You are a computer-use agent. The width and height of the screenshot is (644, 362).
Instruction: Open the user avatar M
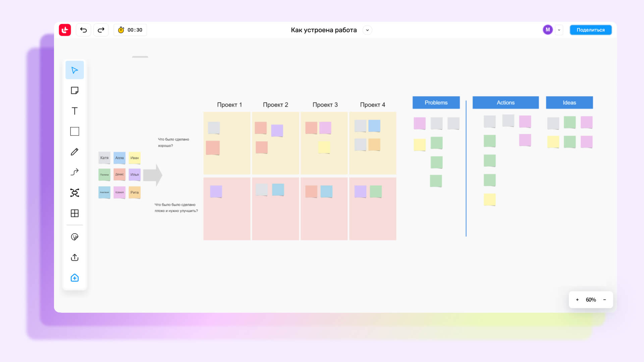[547, 30]
